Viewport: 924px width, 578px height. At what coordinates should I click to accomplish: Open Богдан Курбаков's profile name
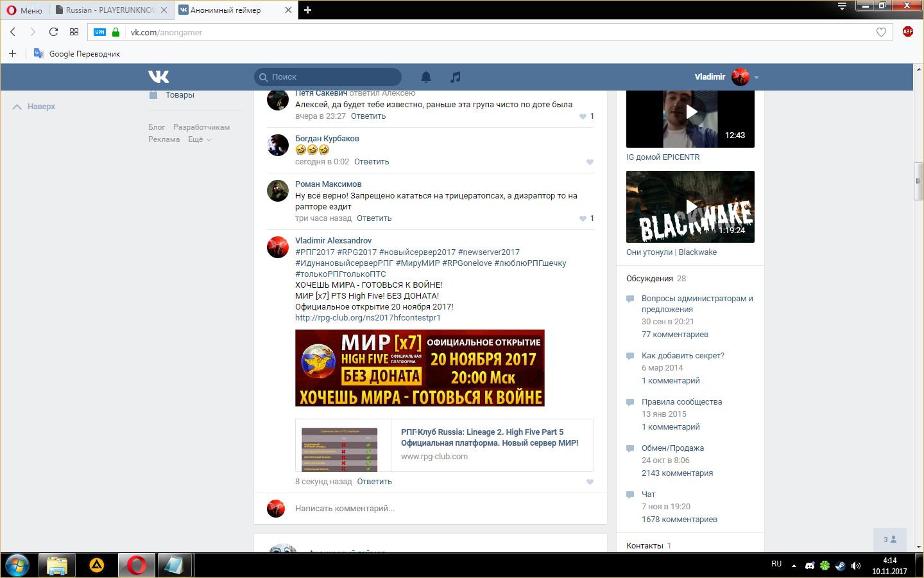point(327,139)
